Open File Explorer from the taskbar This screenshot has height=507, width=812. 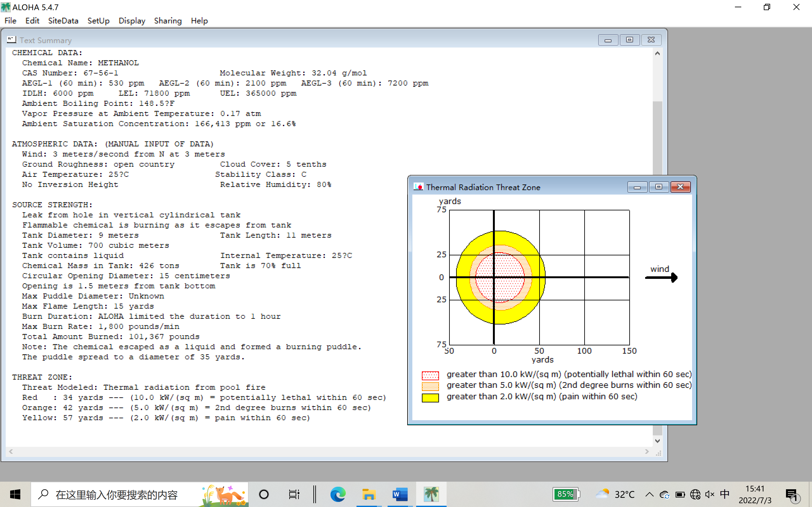click(369, 494)
